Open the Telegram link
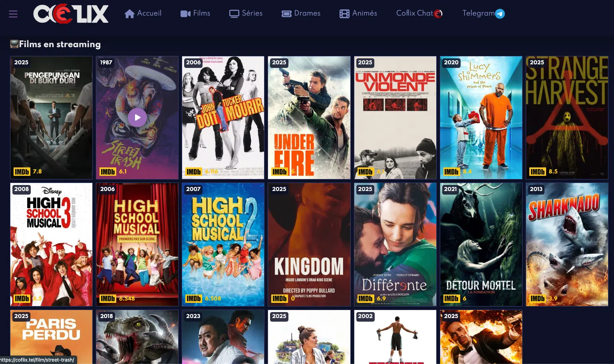Screen dimensions: 614x364 (x=483, y=14)
